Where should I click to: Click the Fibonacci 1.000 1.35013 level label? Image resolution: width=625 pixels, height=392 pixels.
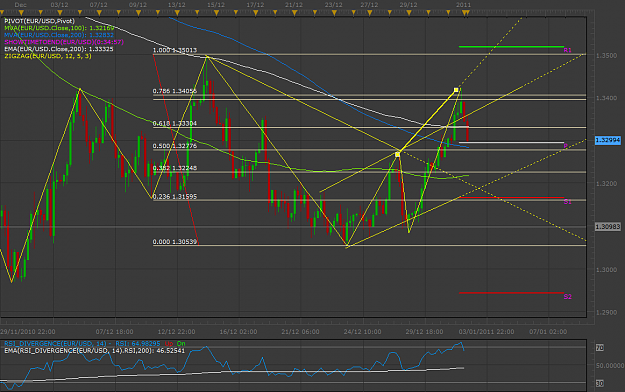(x=175, y=50)
